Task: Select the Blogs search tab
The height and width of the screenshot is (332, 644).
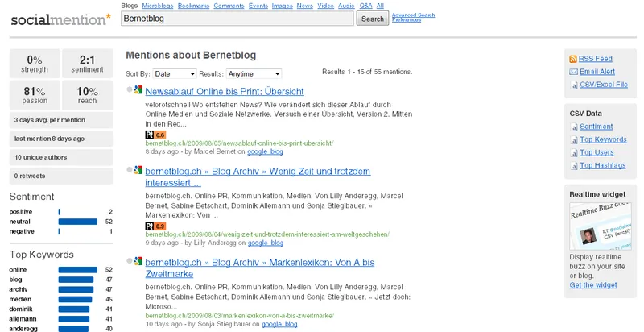Action: (130, 6)
